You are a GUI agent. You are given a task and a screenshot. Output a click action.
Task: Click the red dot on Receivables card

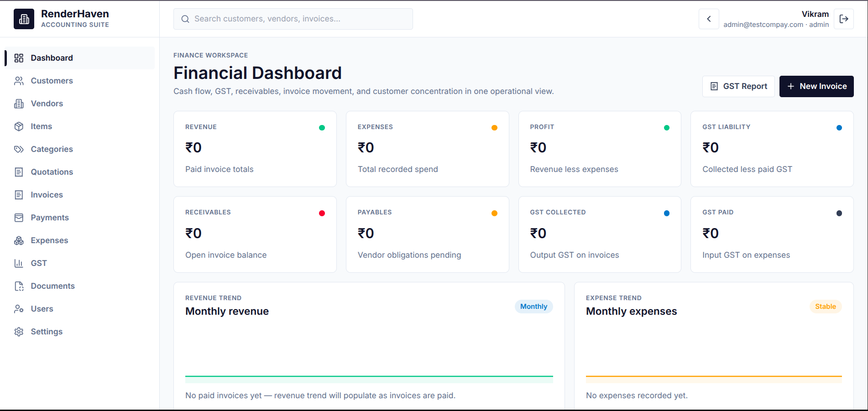(x=322, y=213)
